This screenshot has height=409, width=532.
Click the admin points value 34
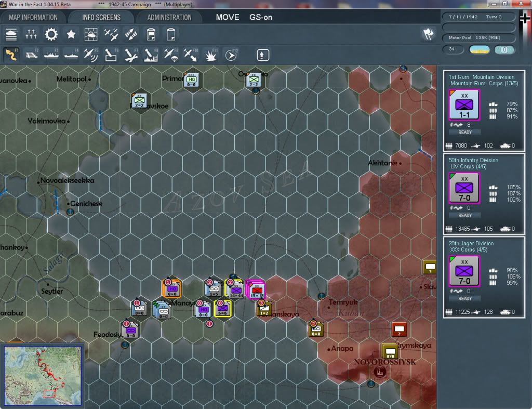tap(453, 49)
